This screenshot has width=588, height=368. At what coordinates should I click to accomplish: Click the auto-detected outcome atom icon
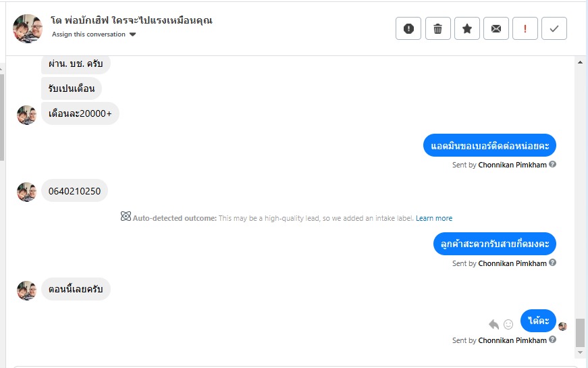(x=126, y=217)
